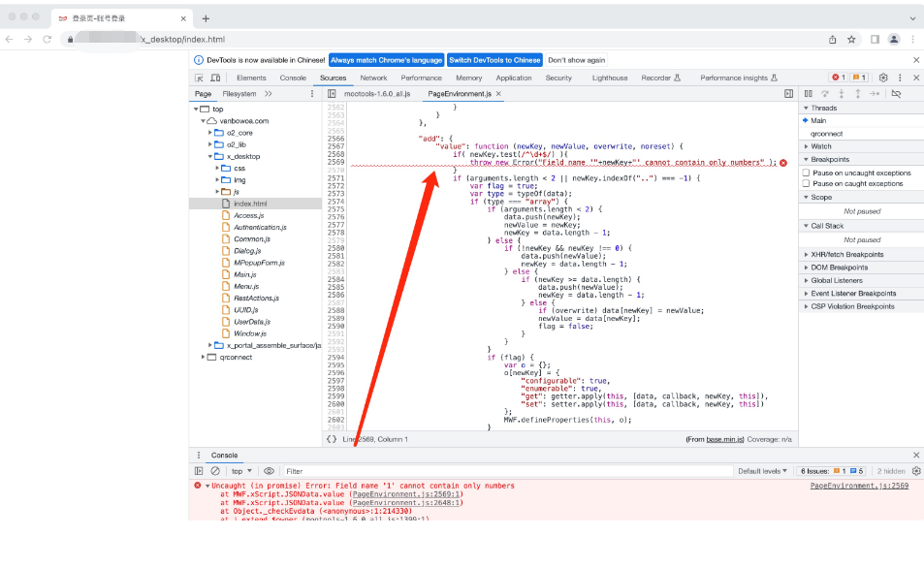Viewport: 924px width, 568px height.
Task: Open the PageEnvironment.js:2569 source link
Action: tap(859, 486)
